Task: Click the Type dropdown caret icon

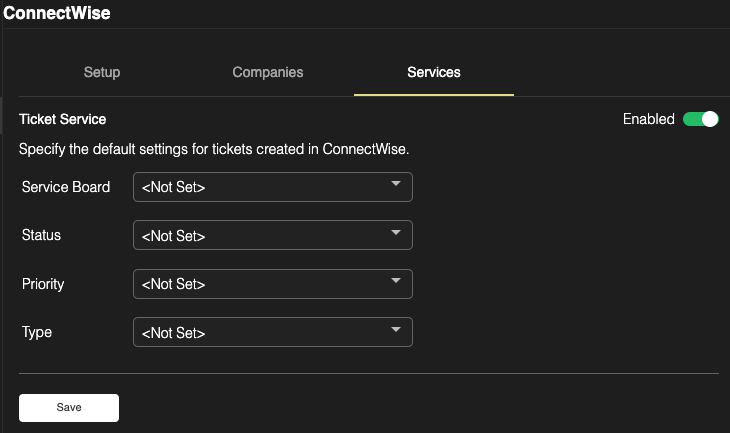Action: [396, 329]
